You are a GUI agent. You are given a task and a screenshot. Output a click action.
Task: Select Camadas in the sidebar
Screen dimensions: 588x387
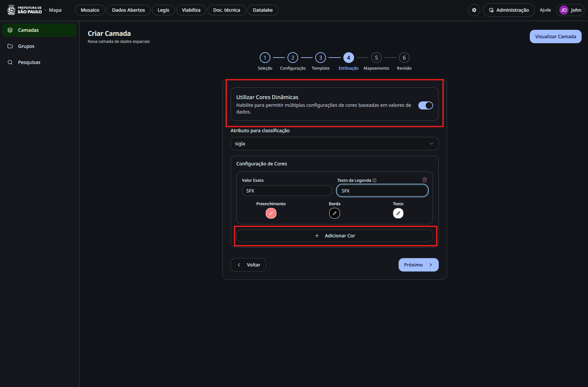click(39, 30)
